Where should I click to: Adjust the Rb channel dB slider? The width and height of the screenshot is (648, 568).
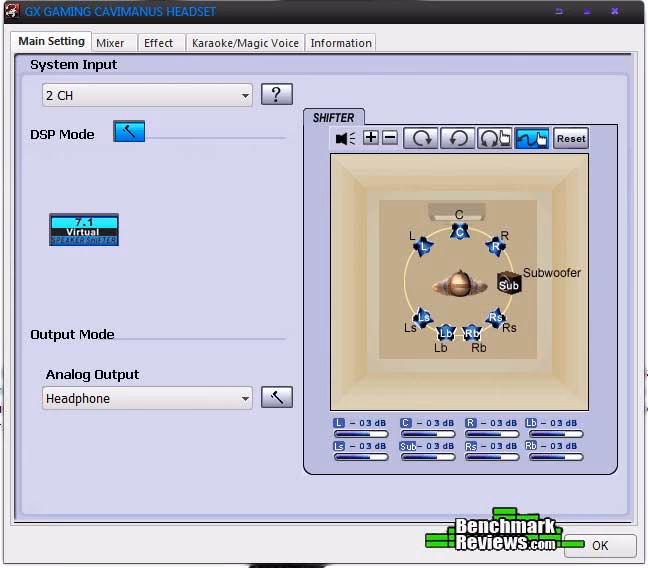point(556,457)
